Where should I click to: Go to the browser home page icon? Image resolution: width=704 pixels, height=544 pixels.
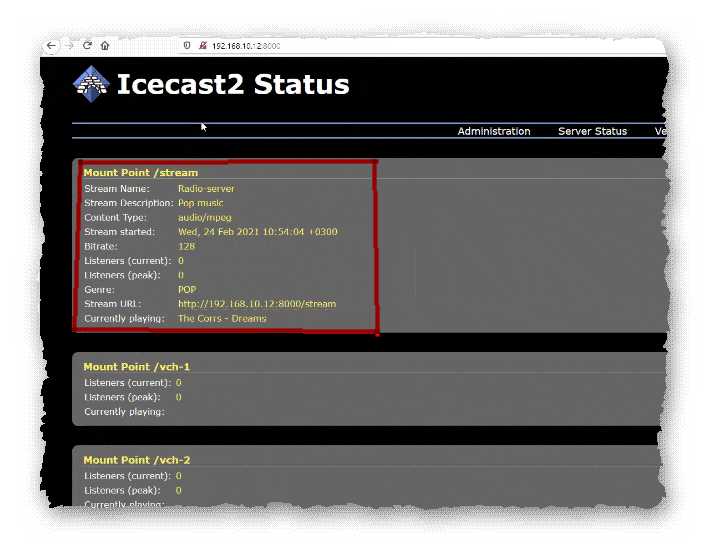tap(105, 45)
